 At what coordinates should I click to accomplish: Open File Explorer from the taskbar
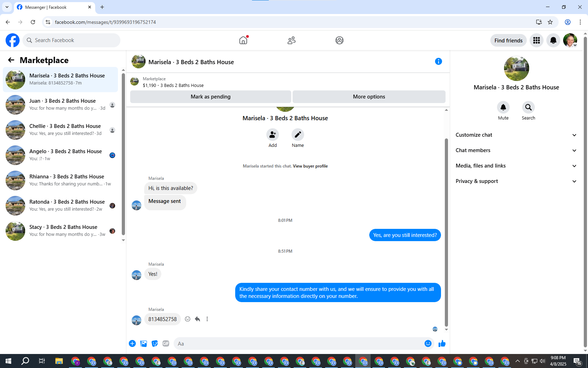[59, 361]
